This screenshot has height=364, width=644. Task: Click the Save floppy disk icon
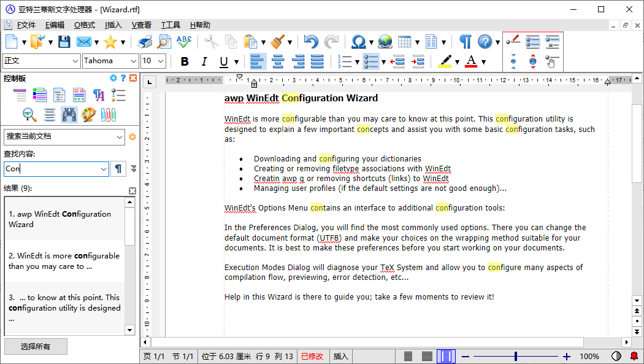pyautogui.click(x=64, y=42)
